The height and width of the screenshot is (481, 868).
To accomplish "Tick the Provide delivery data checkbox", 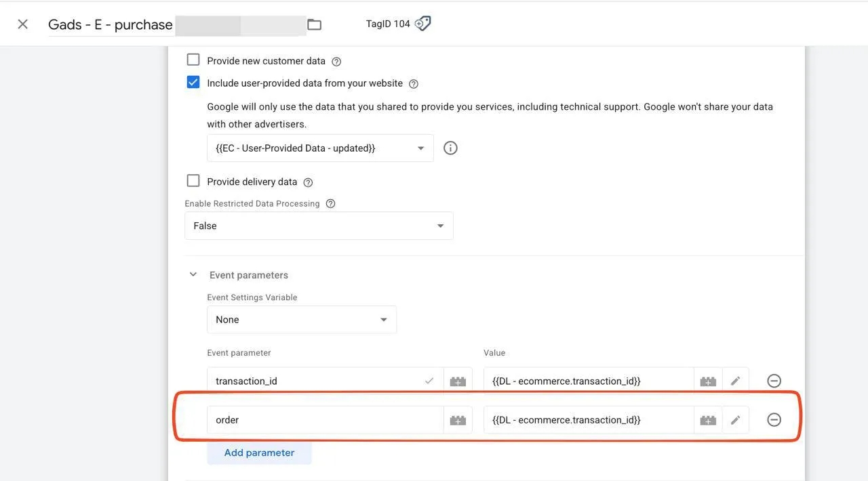I will 193,181.
